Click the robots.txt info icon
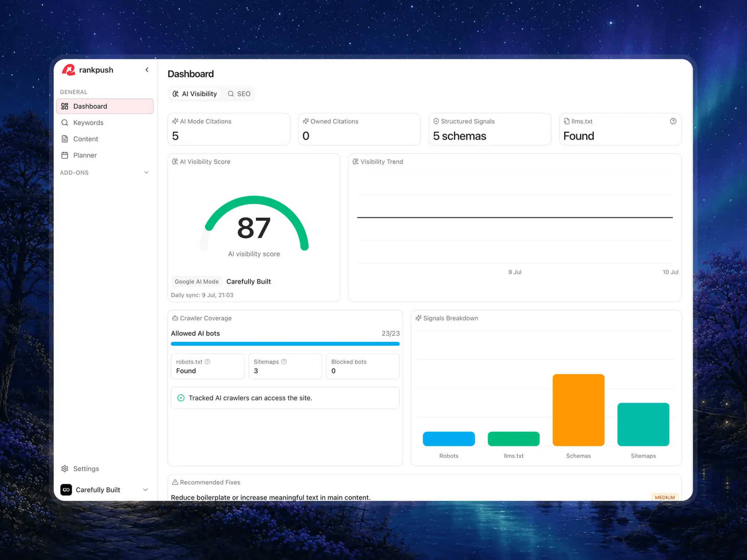Viewport: 747px width, 560px height. coord(207,362)
